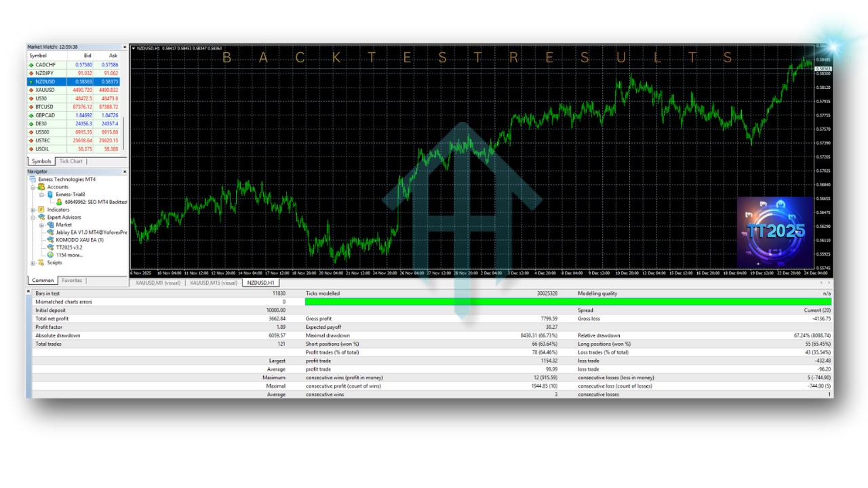Click the KOMODO XAU EA icon
This screenshot has height=488, width=868.
[x=51, y=240]
